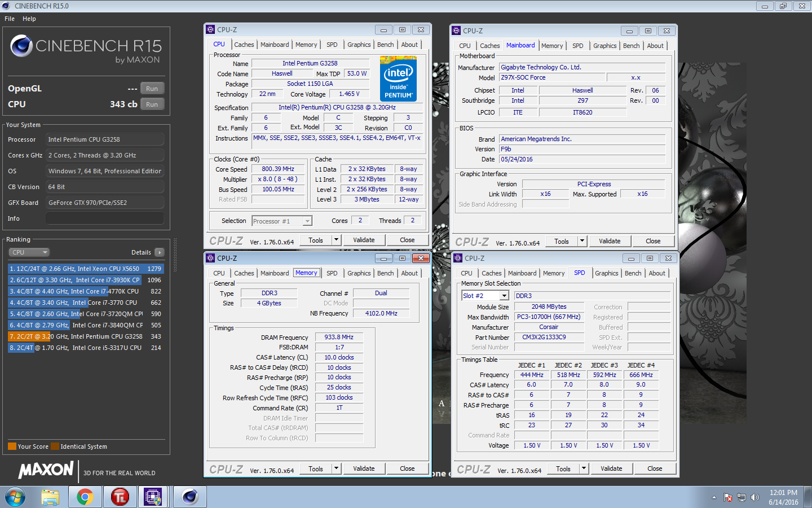Open the red T taskbar application

pyautogui.click(x=120, y=497)
